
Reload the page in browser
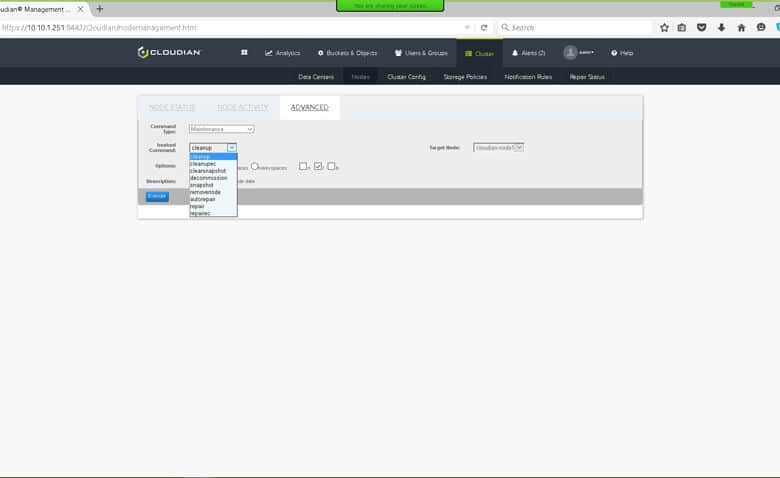[x=484, y=28]
